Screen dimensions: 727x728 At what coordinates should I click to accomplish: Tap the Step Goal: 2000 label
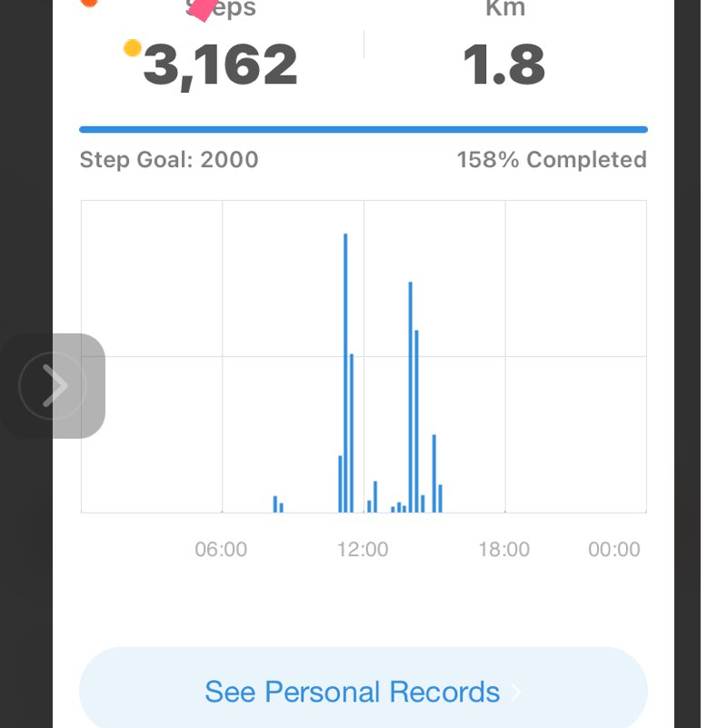pyautogui.click(x=169, y=160)
